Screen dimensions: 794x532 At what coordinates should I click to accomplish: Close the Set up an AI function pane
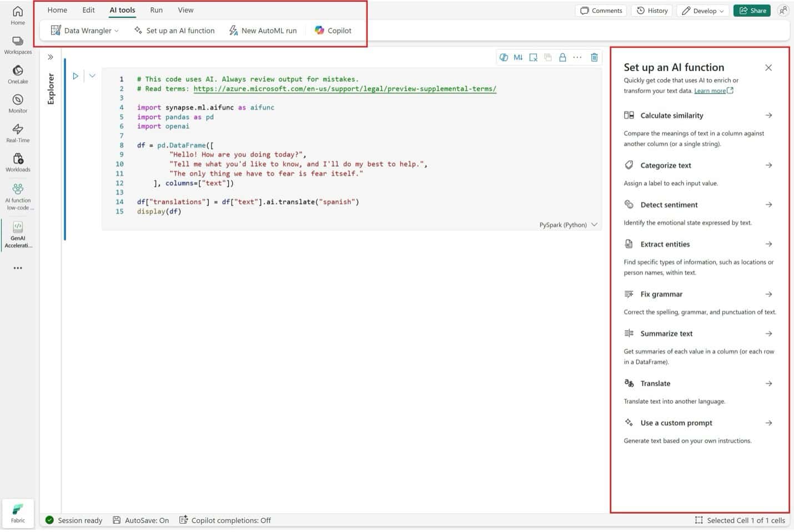click(768, 68)
